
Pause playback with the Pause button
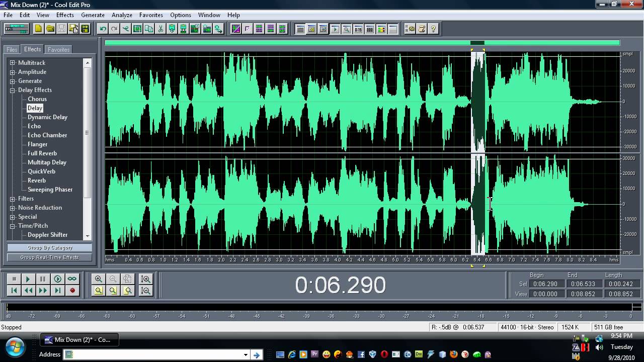[x=43, y=279]
